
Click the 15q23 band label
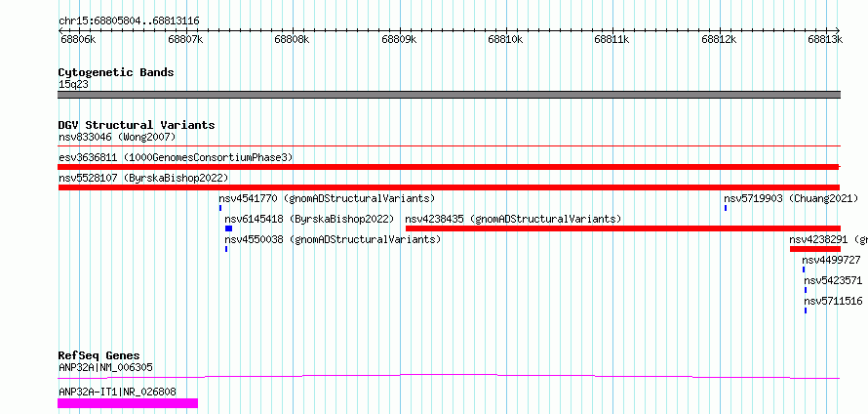[x=73, y=84]
